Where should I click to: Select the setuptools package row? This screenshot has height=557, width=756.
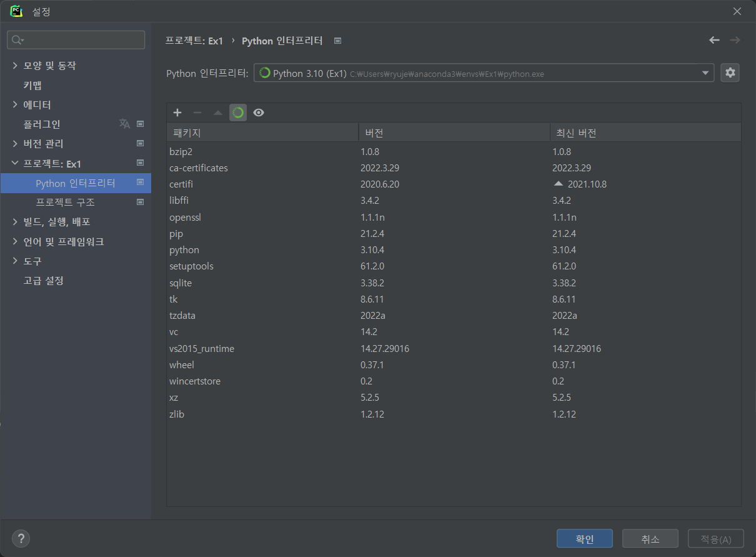click(x=454, y=266)
